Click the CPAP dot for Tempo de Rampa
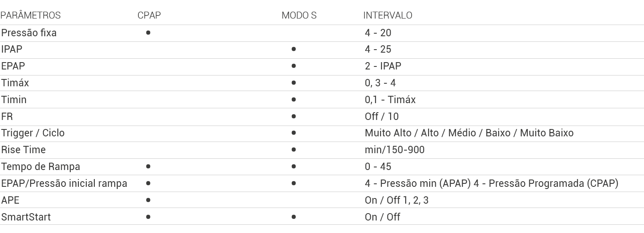The image size is (644, 233). tap(148, 166)
